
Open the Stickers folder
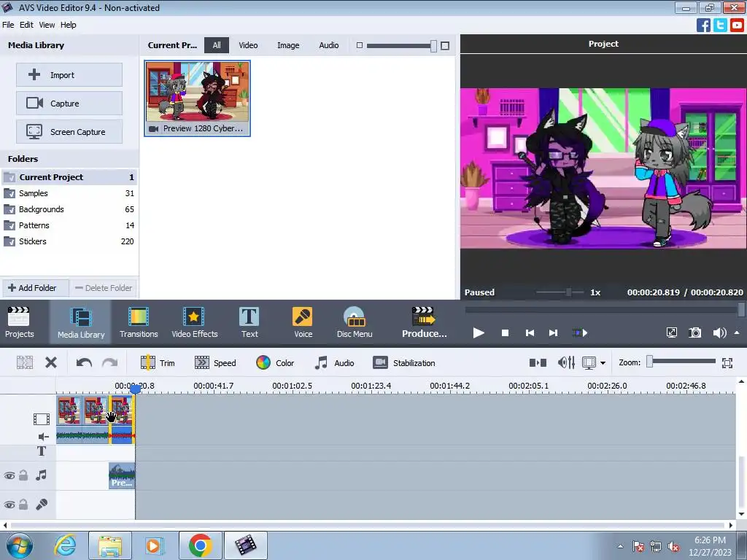click(x=69, y=241)
